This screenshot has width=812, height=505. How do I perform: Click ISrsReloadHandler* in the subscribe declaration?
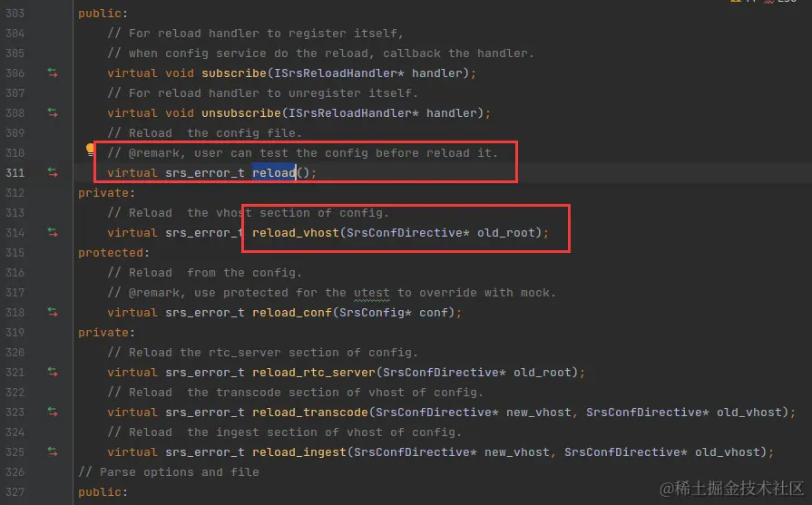[339, 73]
